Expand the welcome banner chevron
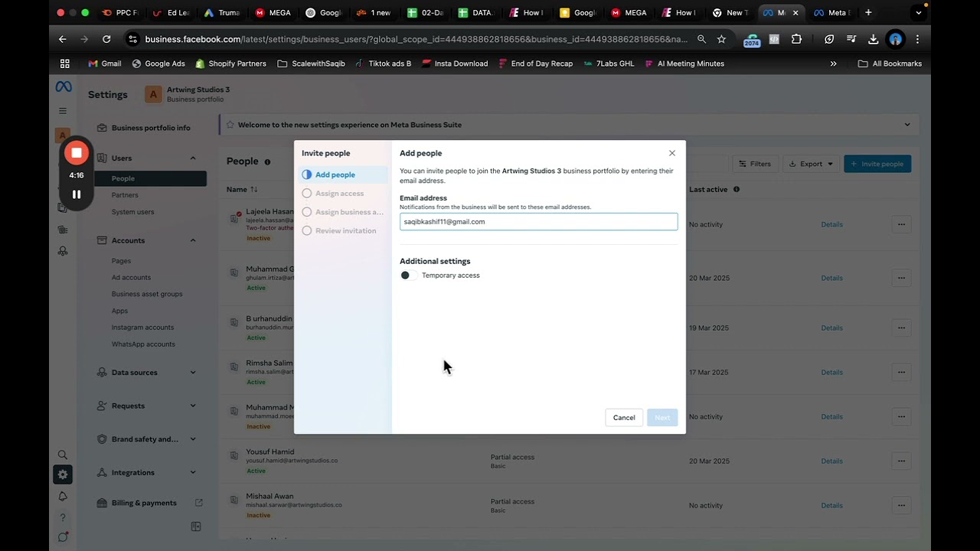 907,125
